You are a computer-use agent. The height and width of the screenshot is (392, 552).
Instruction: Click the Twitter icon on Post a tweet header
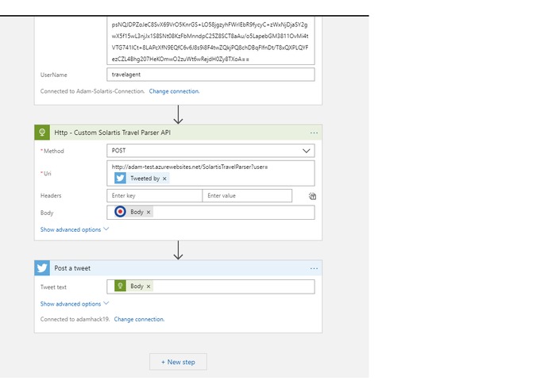pyautogui.click(x=42, y=268)
